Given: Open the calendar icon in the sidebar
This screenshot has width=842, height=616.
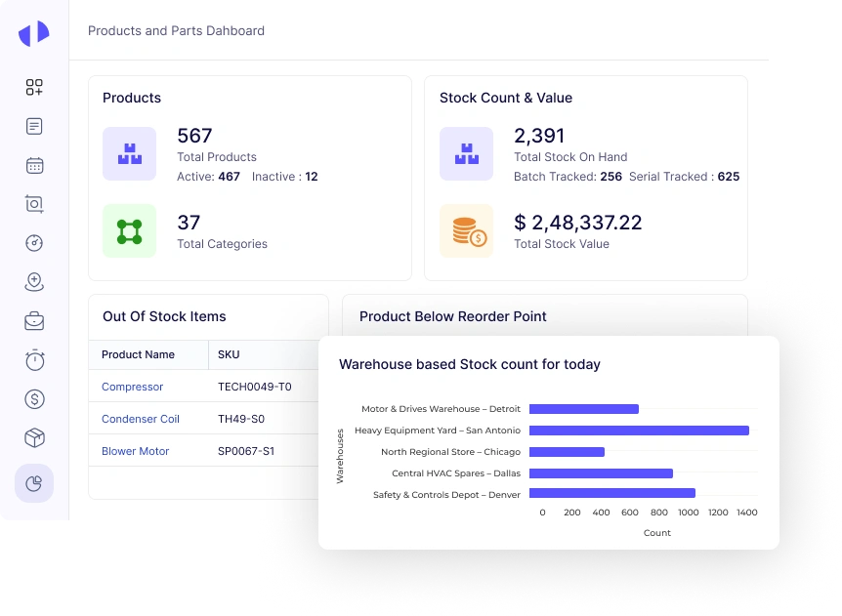Looking at the screenshot, I should tap(34, 165).
